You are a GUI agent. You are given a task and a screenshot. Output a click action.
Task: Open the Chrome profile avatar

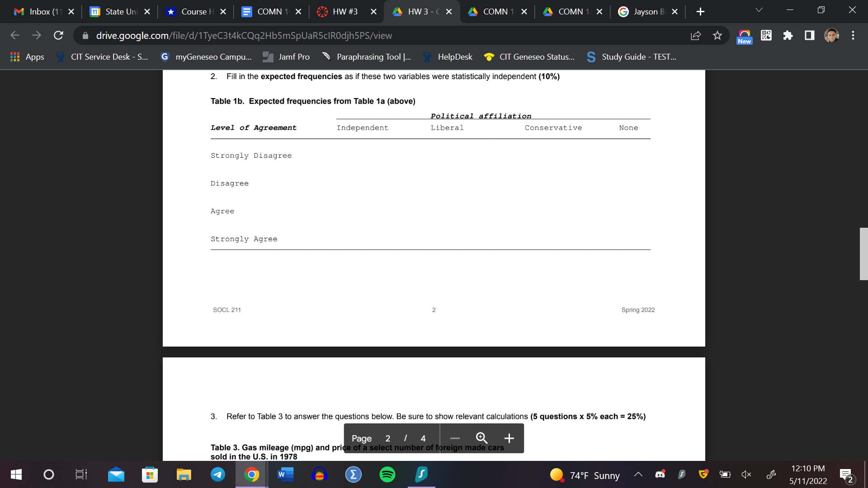pos(831,35)
